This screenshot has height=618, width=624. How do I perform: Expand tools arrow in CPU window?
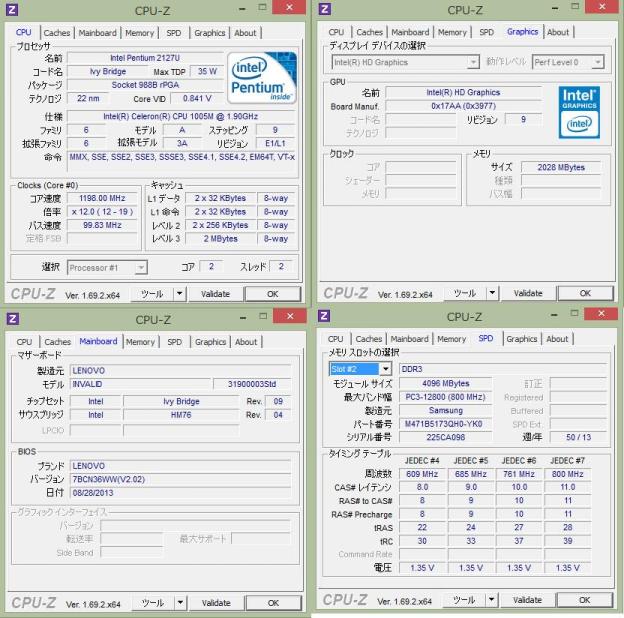click(179, 294)
